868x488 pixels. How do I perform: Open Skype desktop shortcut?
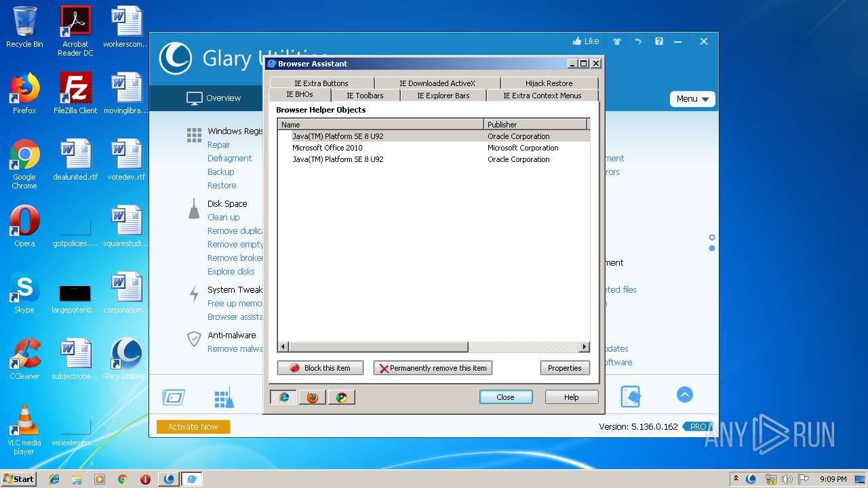point(24,293)
